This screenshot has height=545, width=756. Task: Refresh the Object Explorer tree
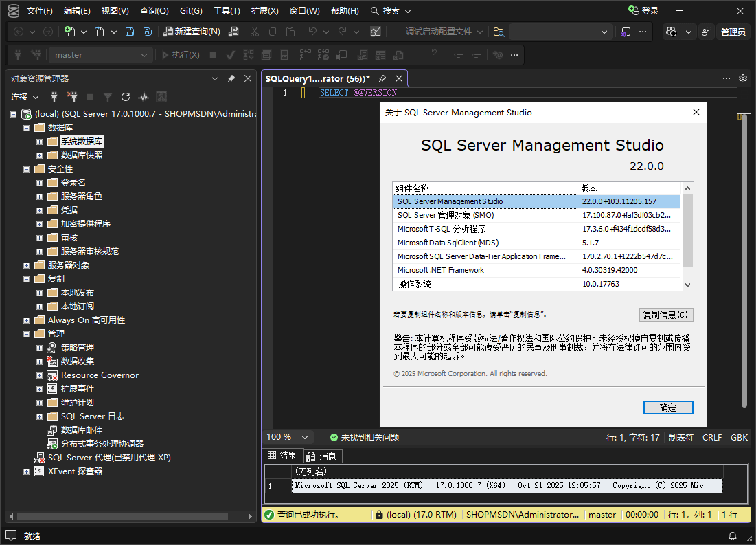pos(126,97)
